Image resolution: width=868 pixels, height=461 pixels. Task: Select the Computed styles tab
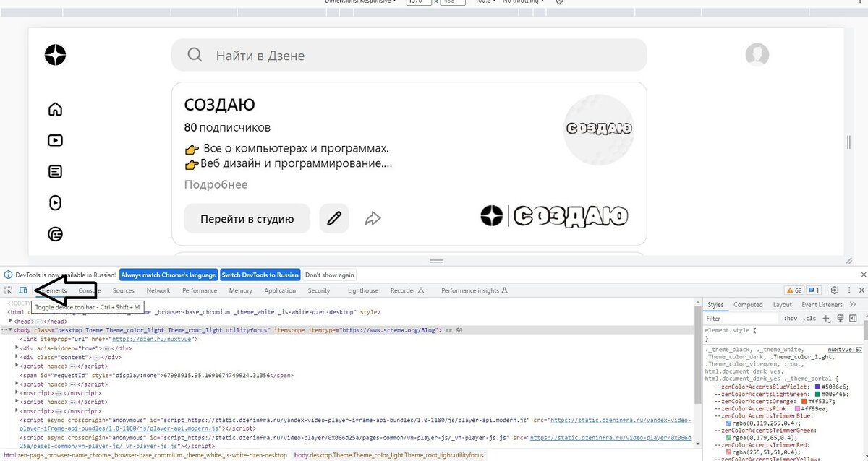[748, 305]
